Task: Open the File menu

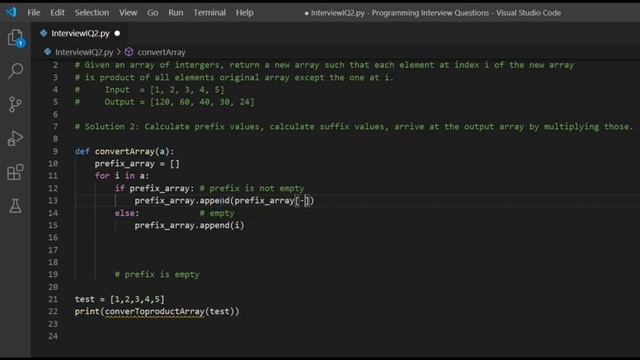Action: click(x=33, y=13)
